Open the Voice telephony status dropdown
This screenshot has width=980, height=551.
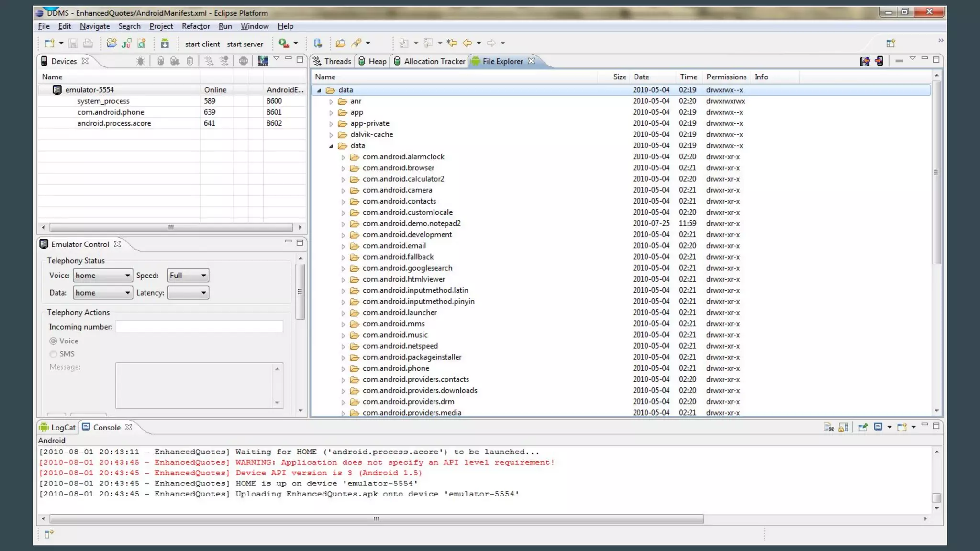(x=102, y=275)
